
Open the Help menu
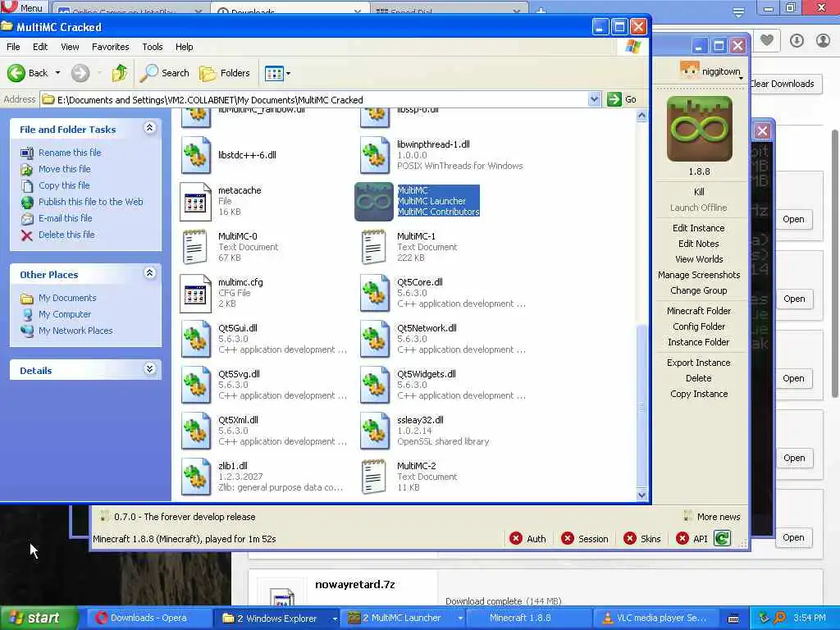tap(185, 47)
